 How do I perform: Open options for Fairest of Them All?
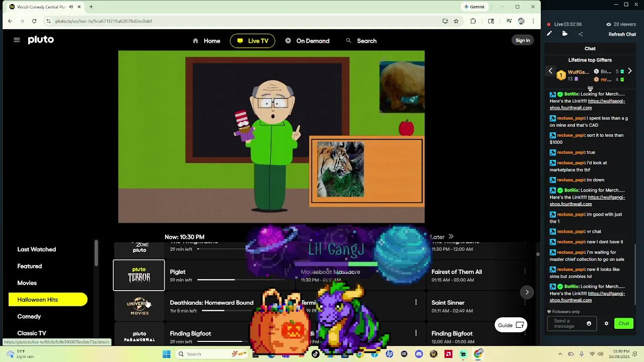525,271
